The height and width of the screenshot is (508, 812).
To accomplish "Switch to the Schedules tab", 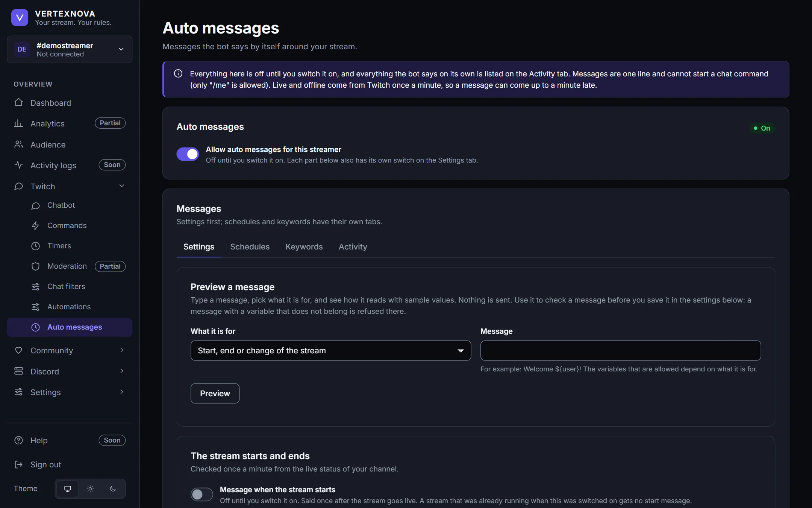I will [250, 247].
